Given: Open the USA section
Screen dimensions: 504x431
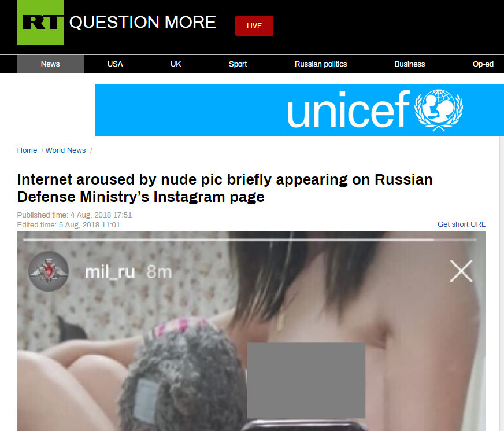Looking at the screenshot, I should coord(115,64).
